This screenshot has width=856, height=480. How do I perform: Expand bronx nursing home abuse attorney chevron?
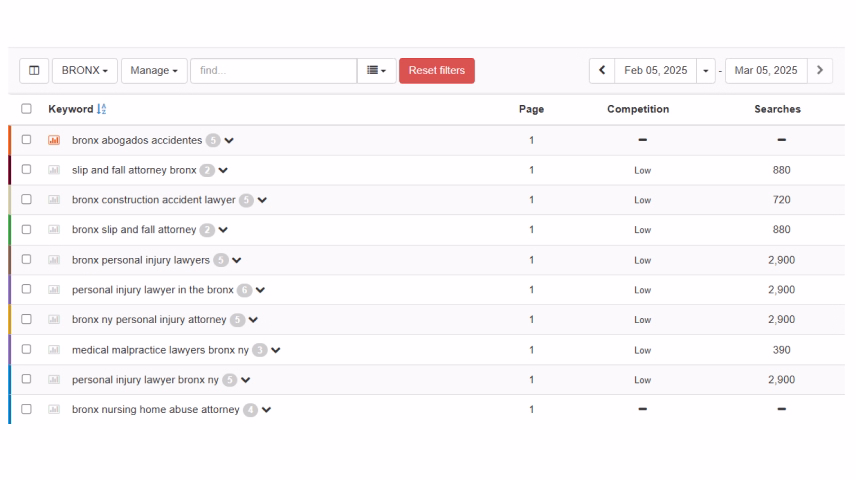(x=266, y=410)
